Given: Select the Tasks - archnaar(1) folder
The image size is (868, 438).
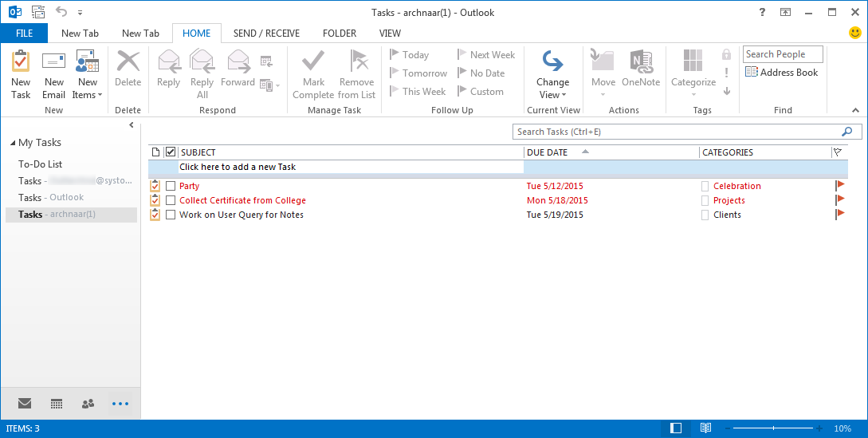Looking at the screenshot, I should (x=72, y=215).
